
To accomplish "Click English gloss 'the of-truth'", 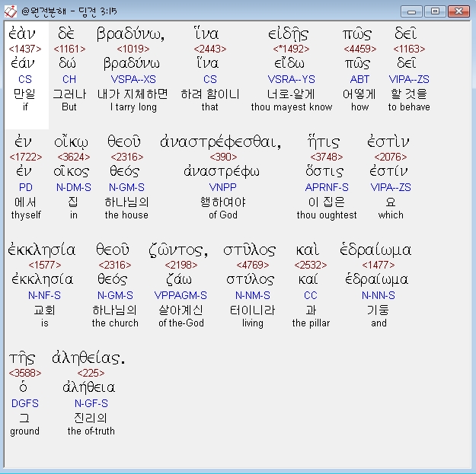I will coord(91,431).
